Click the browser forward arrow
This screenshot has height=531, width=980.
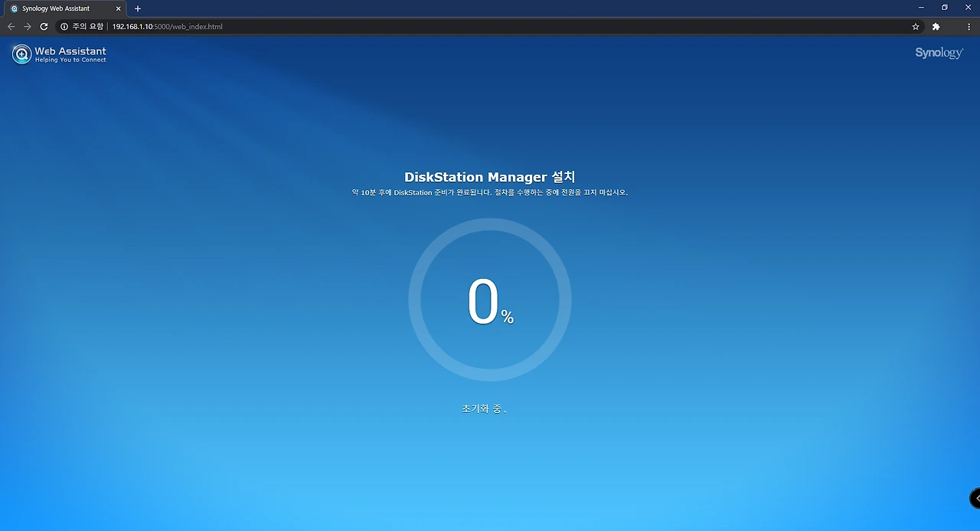(28, 27)
